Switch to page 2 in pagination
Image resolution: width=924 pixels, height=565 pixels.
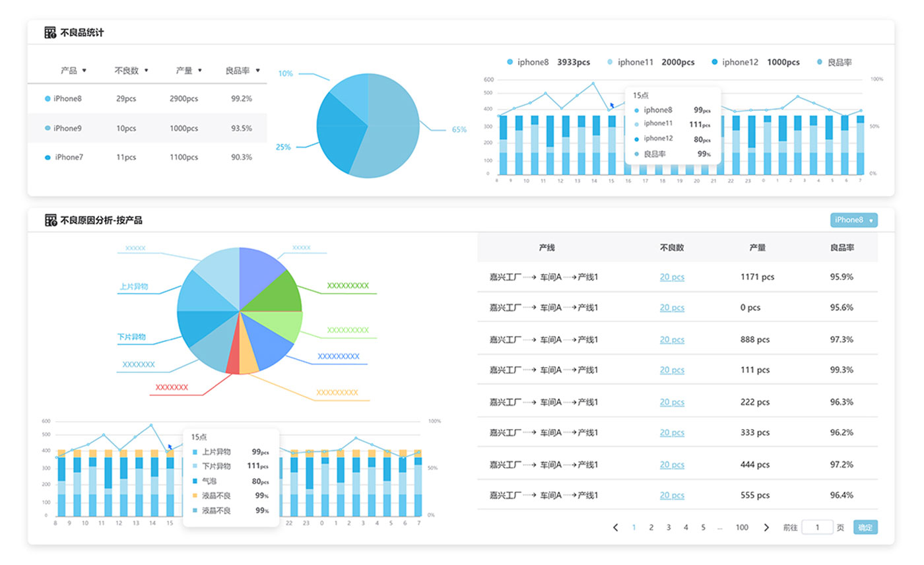tap(651, 527)
